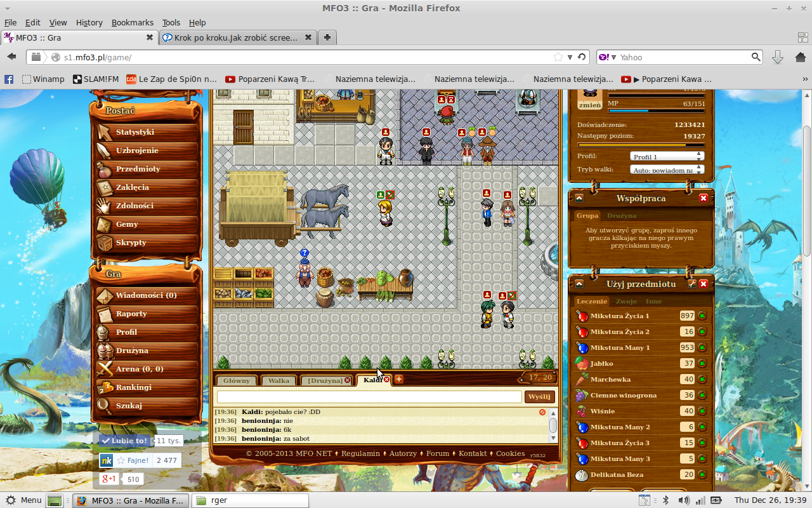Open Statystyki from the Postać menu

tap(134, 132)
